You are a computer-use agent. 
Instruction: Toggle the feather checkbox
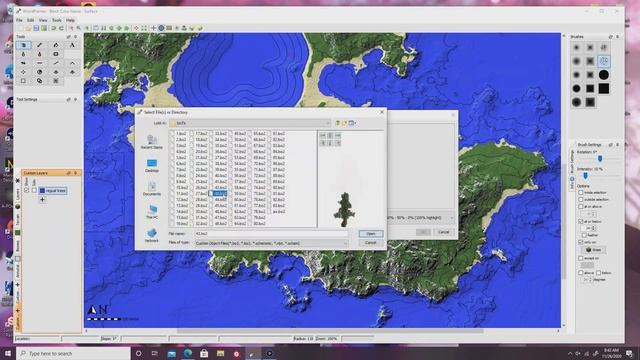tap(584, 235)
